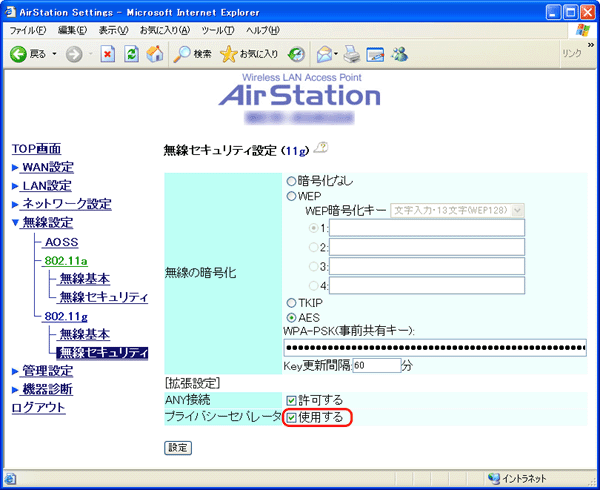600x490 pixels.
Task: Collapse the 無線設定 triangle
Action: pos(15,223)
